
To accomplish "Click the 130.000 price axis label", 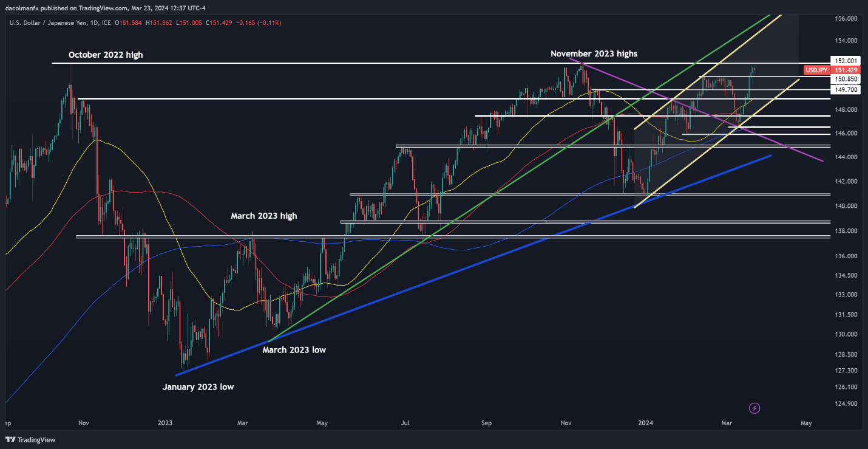I will [x=846, y=334].
